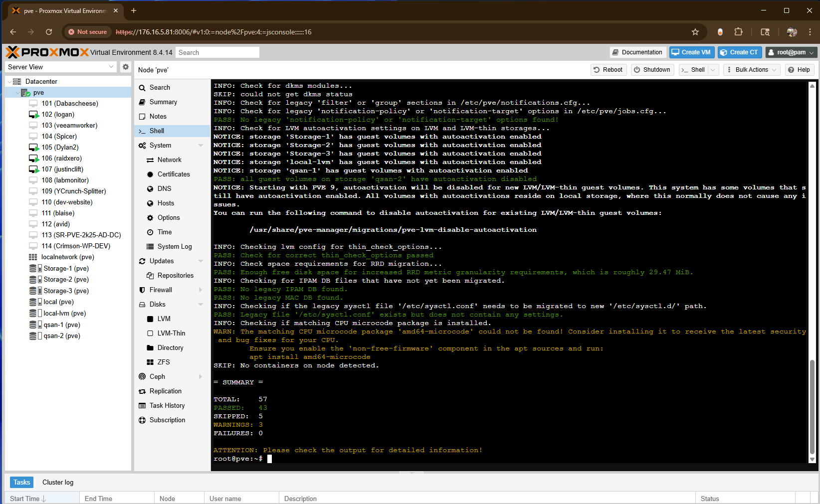The image size is (820, 504).
Task: Click the Certificates icon under System
Action: tap(150, 174)
